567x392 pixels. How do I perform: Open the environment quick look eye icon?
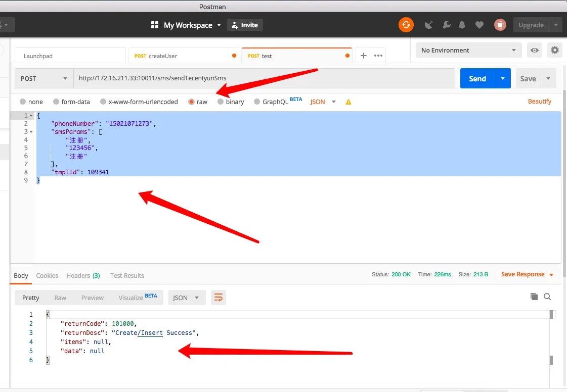(x=535, y=50)
